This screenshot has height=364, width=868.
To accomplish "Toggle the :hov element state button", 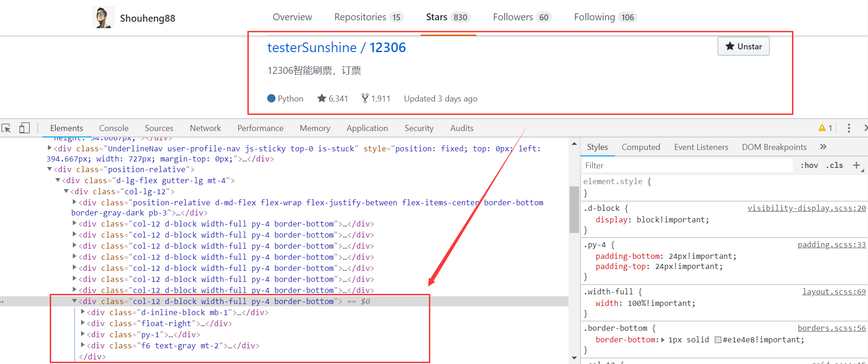I will click(809, 165).
